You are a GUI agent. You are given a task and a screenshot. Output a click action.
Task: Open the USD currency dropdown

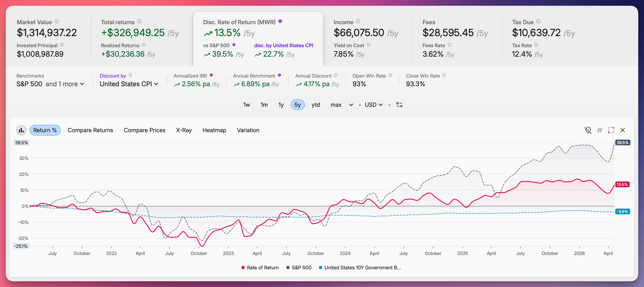[x=373, y=105]
